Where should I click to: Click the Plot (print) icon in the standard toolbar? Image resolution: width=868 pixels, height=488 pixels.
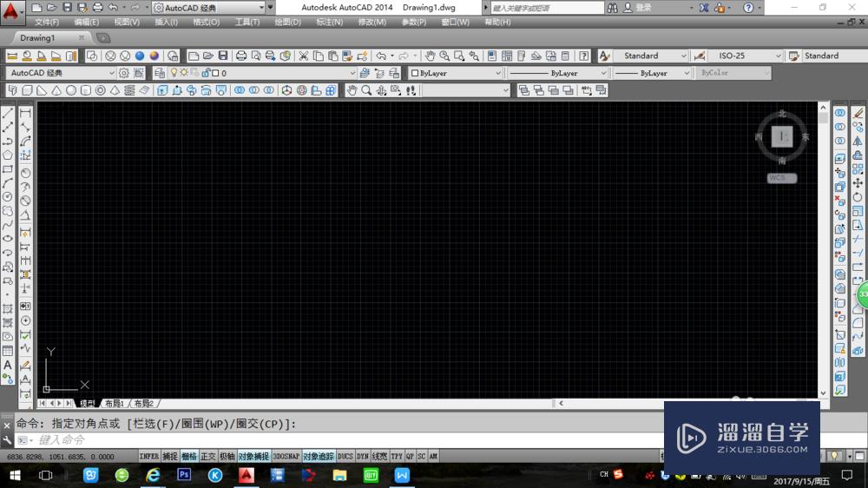click(241, 56)
